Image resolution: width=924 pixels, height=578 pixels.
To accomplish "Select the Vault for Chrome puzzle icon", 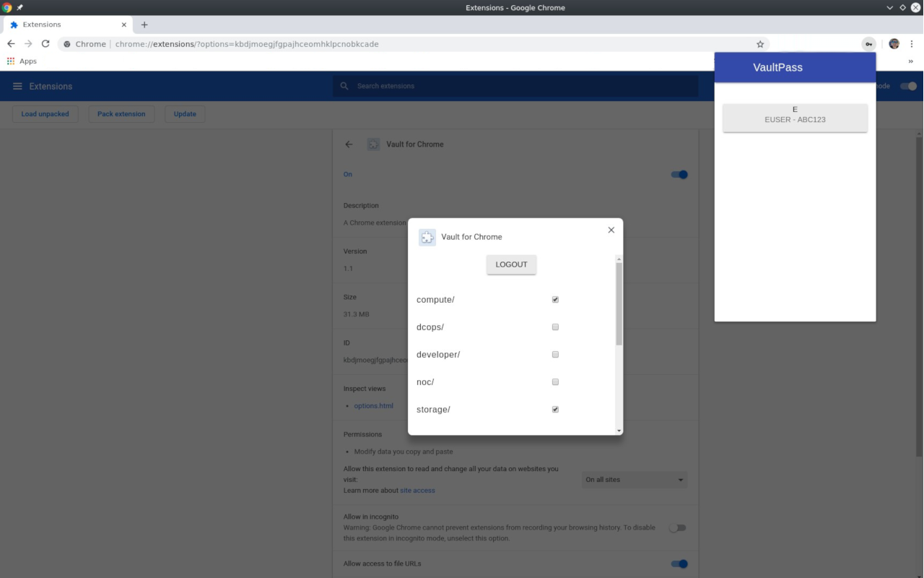I will tap(373, 144).
